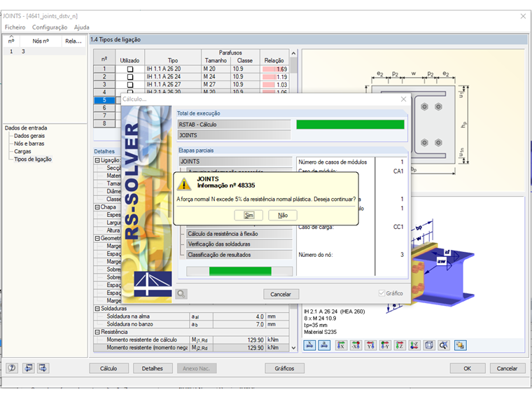Select Nós e barras in navigator
Image resolution: width=532 pixels, height=399 pixels.
click(29, 143)
